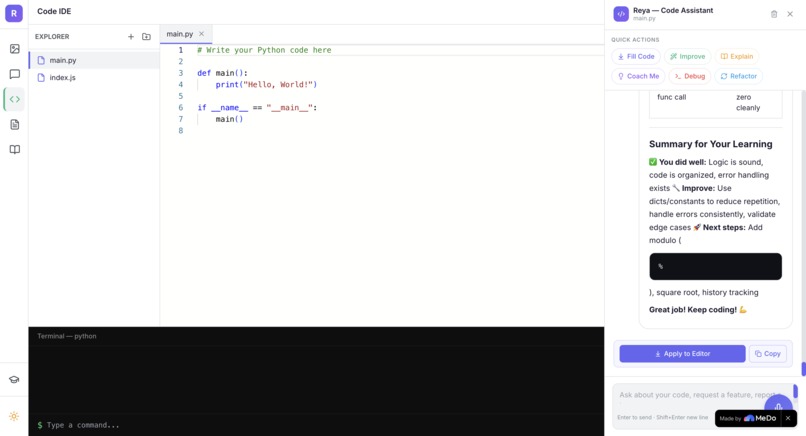Click the Debug quick action

[689, 76]
